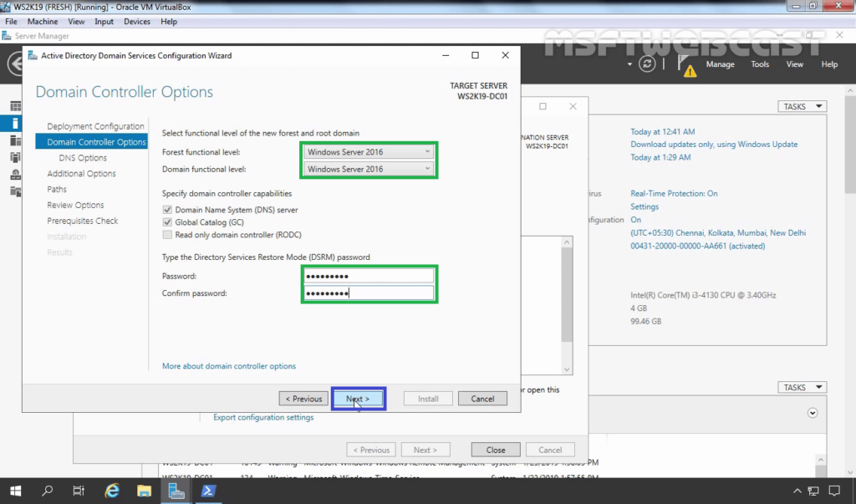Open the VirtualBox Machine menu
Screen dimensions: 856x504
(43, 21)
